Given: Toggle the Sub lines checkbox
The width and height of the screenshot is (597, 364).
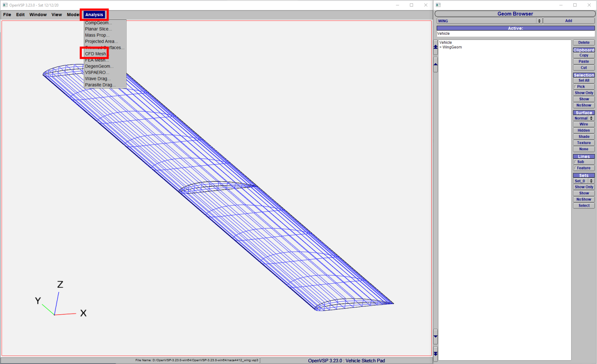Looking at the screenshot, I should coord(575,162).
